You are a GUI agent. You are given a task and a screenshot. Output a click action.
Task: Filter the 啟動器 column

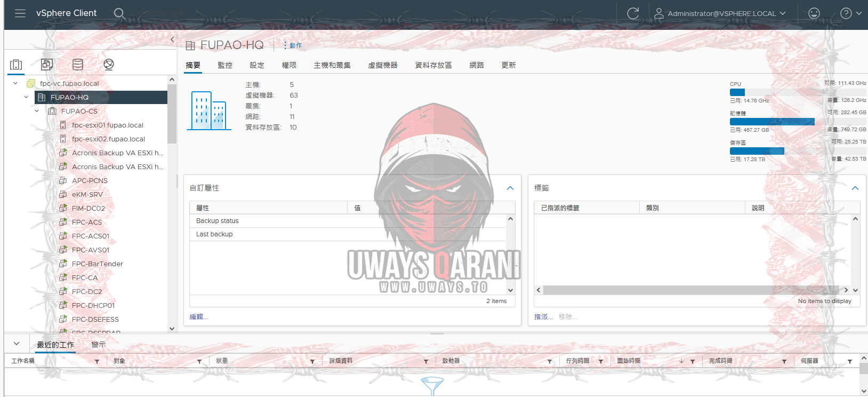550,361
